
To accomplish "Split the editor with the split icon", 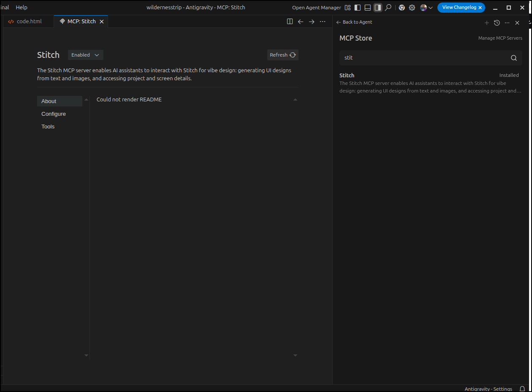I will pos(290,22).
